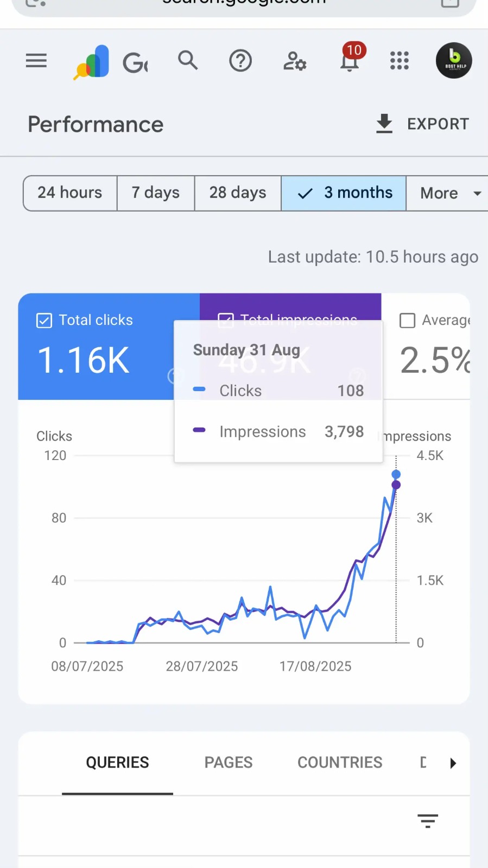Click the Export button
Screen dimensions: 488x868
pyautogui.click(x=422, y=124)
